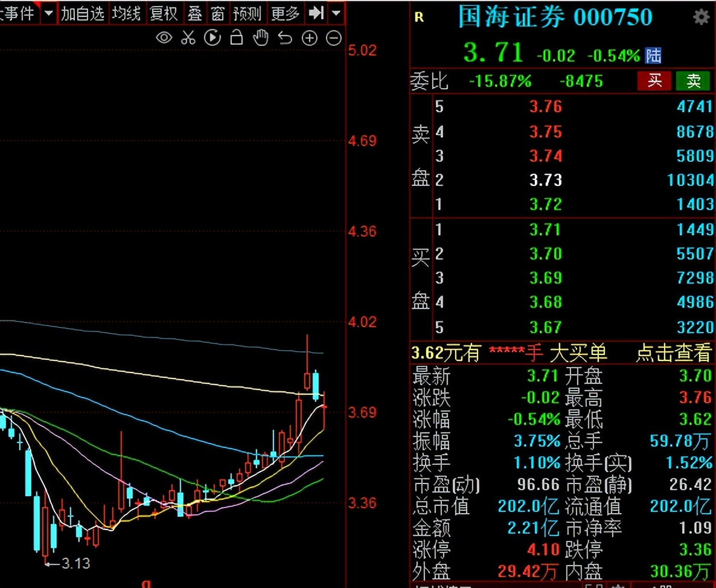Click buy volume 7298
The width and height of the screenshot is (716, 588).
694,278
